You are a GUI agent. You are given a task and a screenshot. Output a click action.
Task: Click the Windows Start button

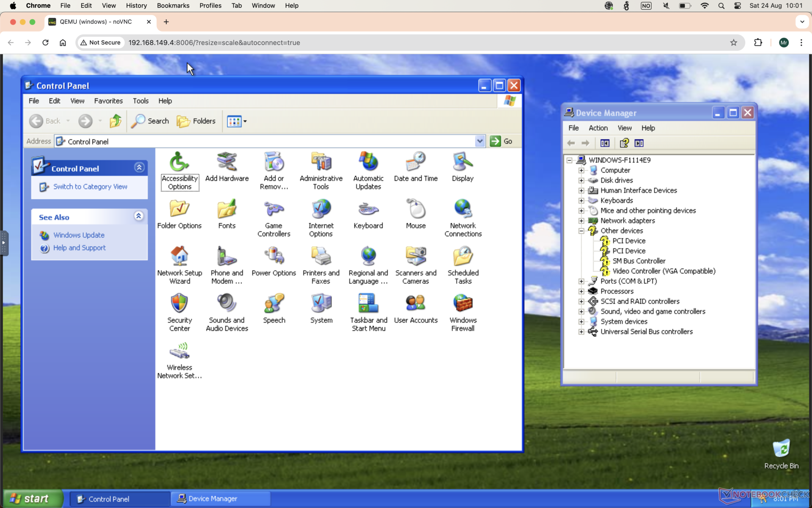pos(34,499)
